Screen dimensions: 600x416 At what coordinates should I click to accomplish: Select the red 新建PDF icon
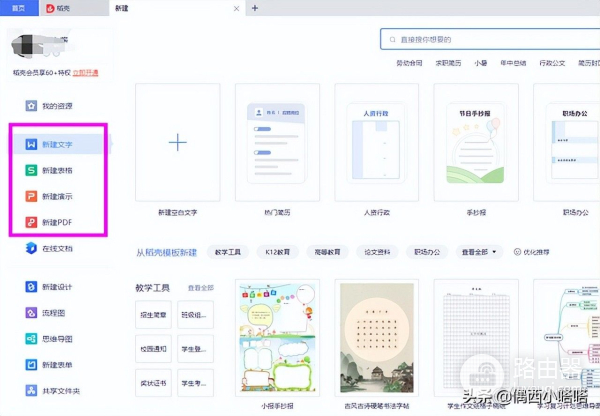click(31, 222)
